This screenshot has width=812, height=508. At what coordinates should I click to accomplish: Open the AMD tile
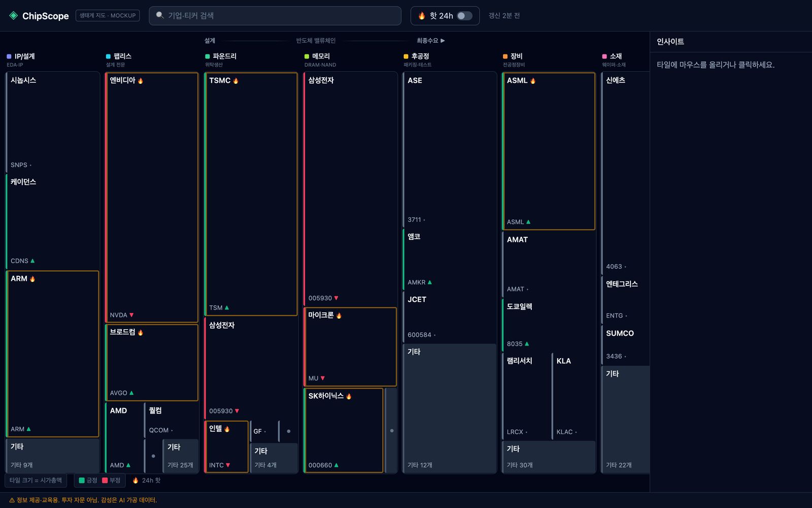(x=124, y=438)
